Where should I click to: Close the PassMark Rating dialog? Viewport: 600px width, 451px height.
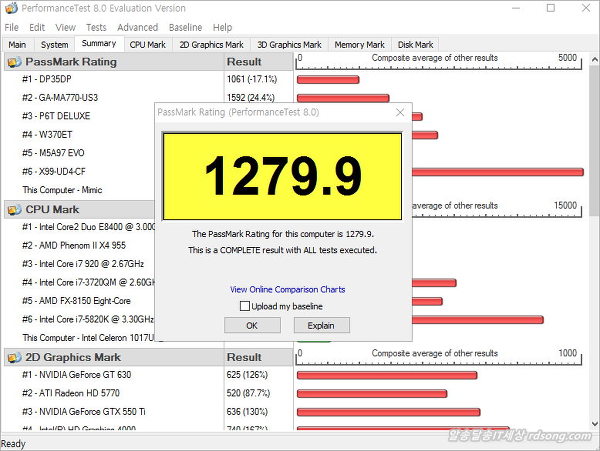click(400, 112)
